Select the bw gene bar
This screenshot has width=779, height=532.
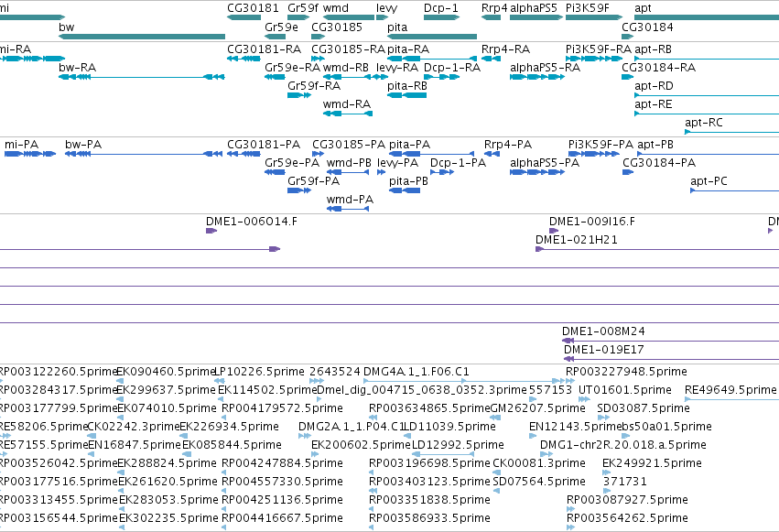pyautogui.click(x=142, y=37)
